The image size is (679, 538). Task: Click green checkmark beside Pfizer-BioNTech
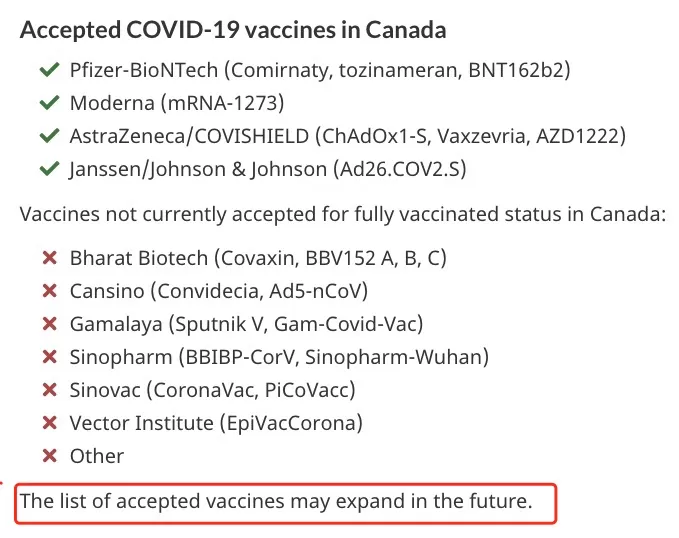pos(49,70)
